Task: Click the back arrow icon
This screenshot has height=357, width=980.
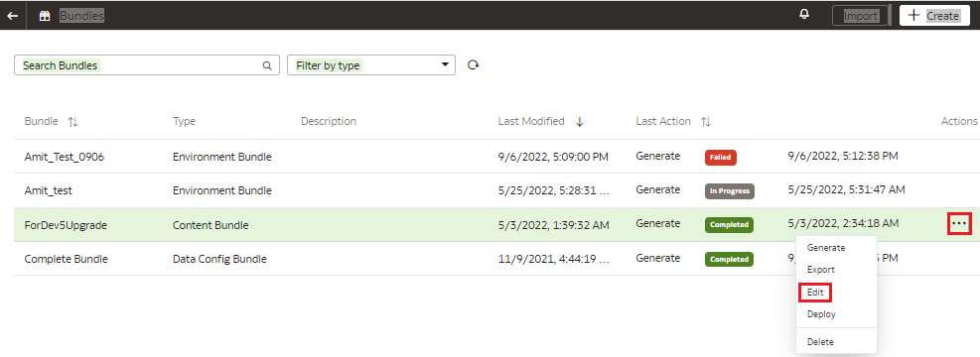Action: (13, 16)
